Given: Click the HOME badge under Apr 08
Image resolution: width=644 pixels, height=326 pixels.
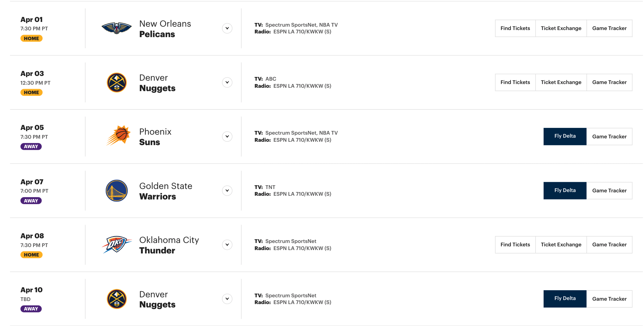Looking at the screenshot, I should [31, 255].
